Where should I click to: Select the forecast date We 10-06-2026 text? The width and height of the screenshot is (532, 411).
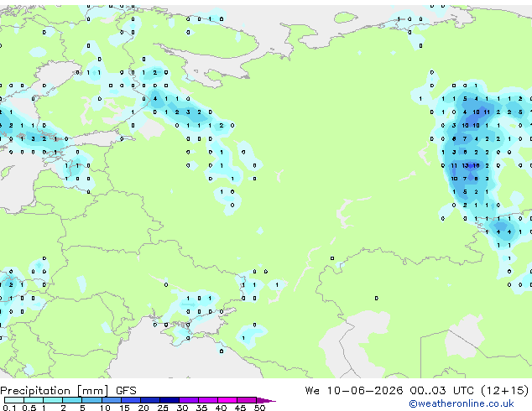(354, 390)
